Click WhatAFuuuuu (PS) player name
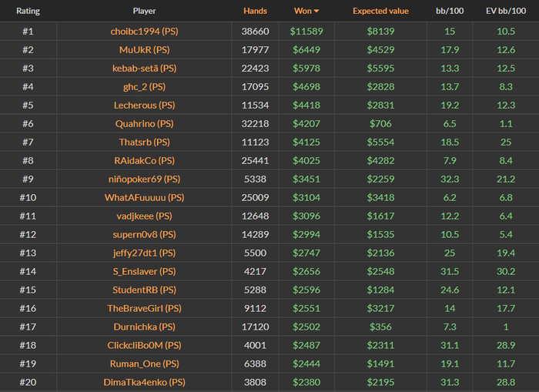This screenshot has width=539, height=392. (143, 197)
